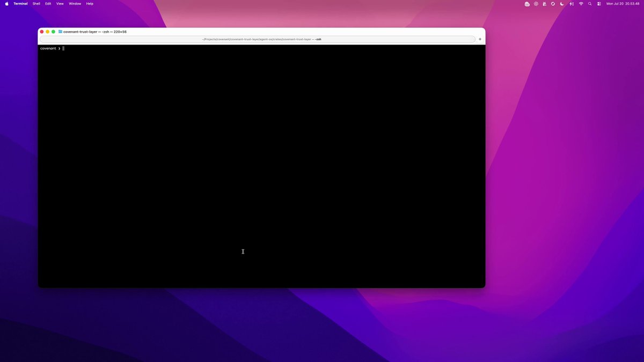Open Control Center
This screenshot has width=644, height=362.
coord(599,4)
